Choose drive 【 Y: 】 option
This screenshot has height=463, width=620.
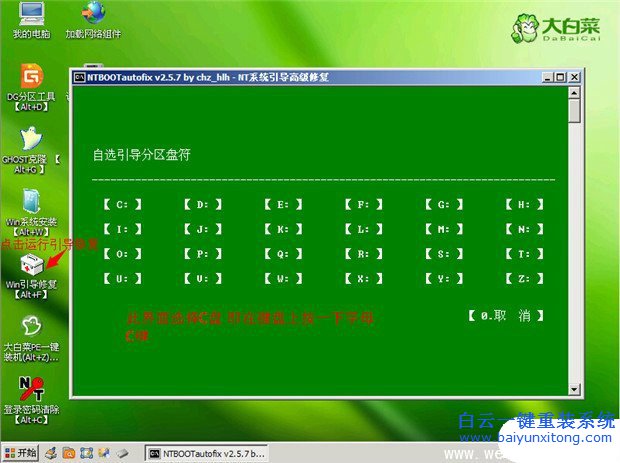[444, 279]
